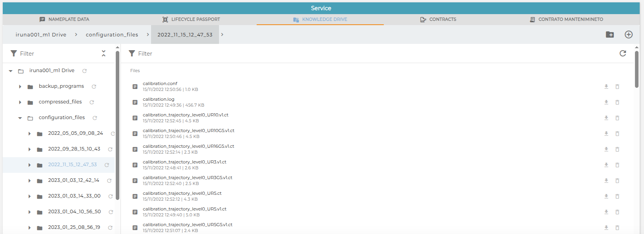
Task: Download calibration_trajectory_level0_UR10G5.v1.ct
Action: pos(606,134)
